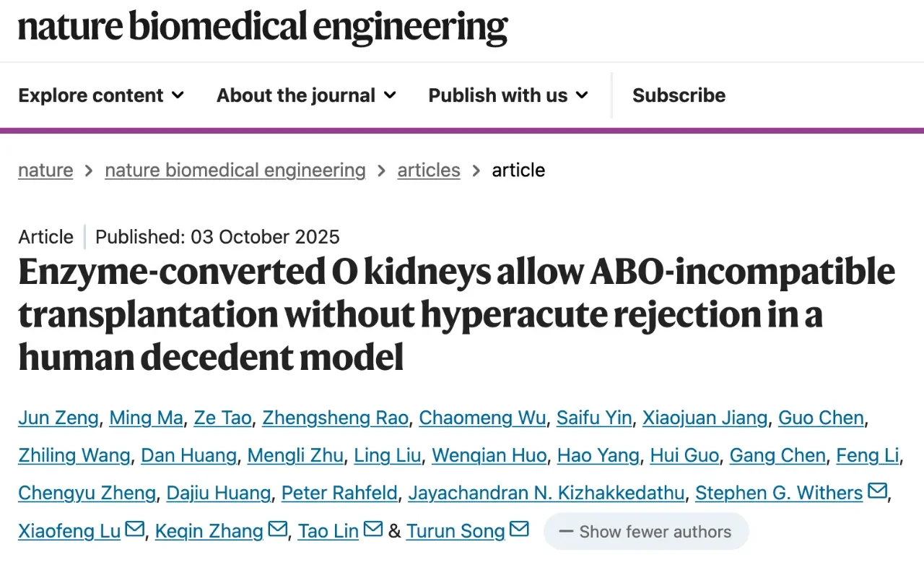Click the mail icon after Keqin Zhang
This screenshot has width=924, height=565.
278,530
